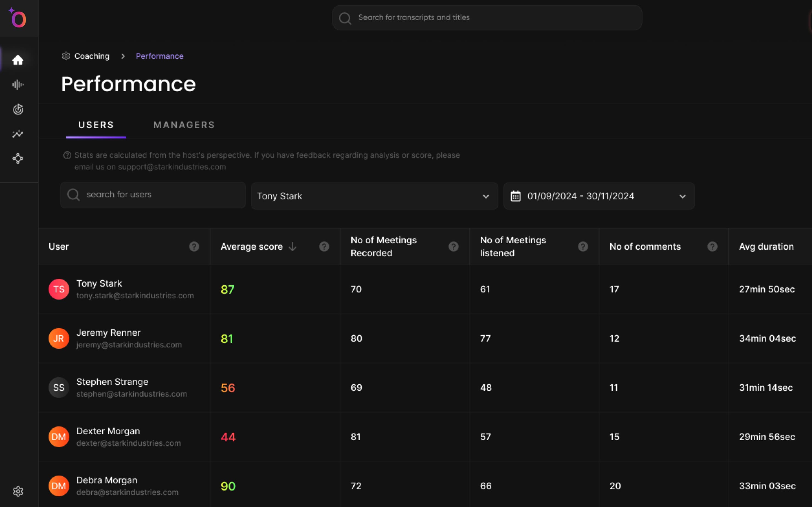Click the app logo at top left
This screenshot has width=812, height=507.
18,18
